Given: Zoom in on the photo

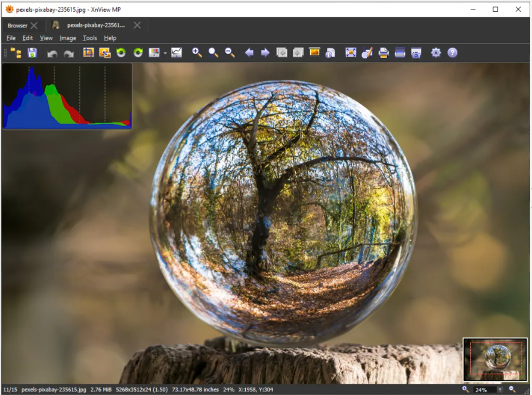Looking at the screenshot, I should 197,52.
